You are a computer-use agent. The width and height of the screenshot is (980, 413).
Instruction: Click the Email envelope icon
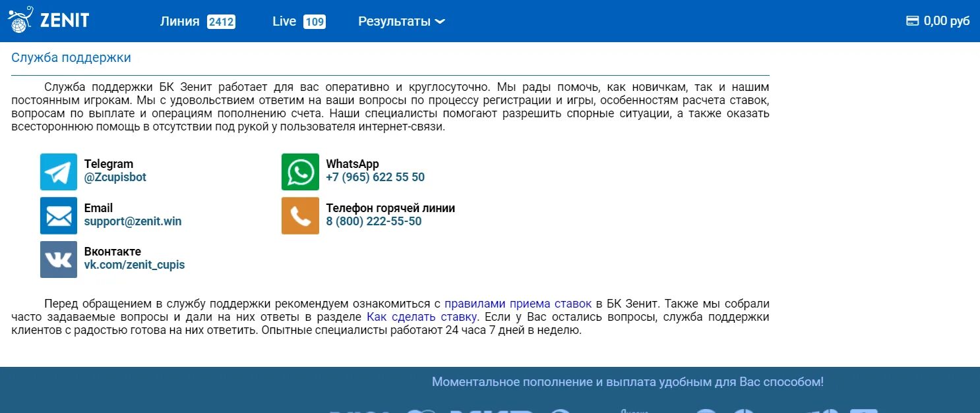tap(59, 215)
